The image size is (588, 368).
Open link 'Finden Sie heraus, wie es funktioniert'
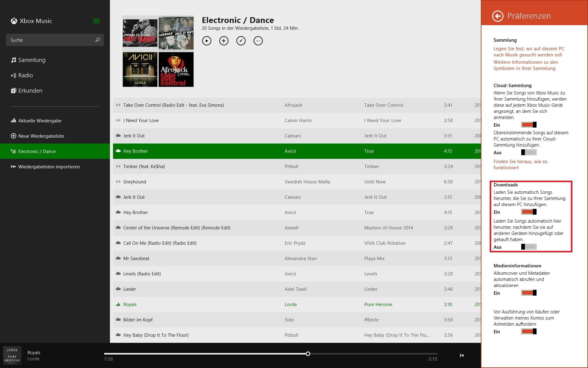[520, 165]
